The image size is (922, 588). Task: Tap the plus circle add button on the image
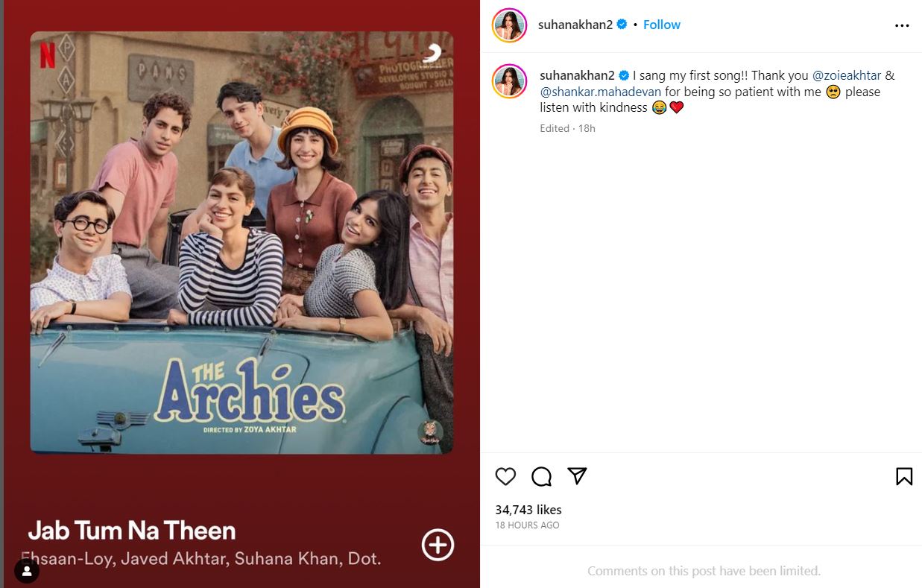coord(438,545)
